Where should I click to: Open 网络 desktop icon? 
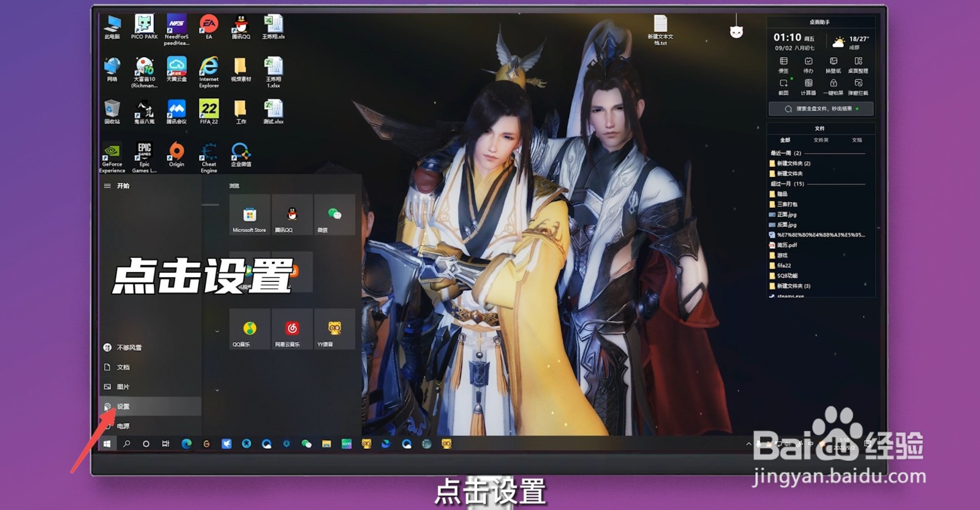(112, 70)
